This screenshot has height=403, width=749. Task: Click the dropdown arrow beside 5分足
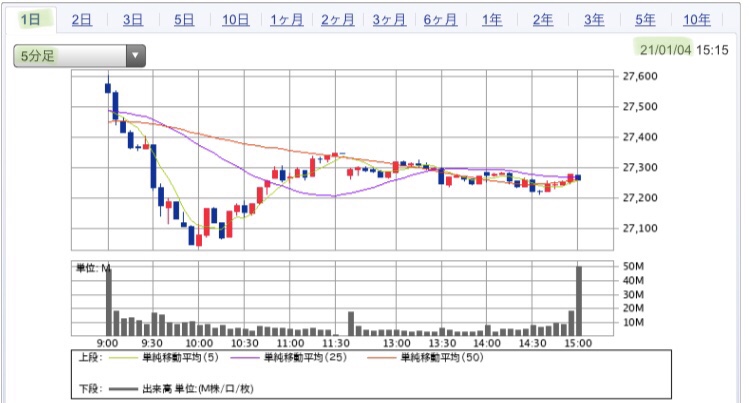coord(136,56)
